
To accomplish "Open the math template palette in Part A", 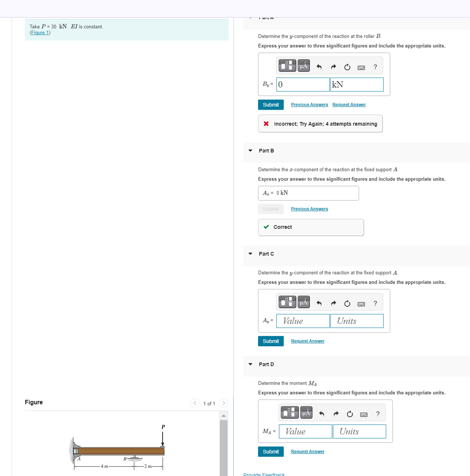I will pyautogui.click(x=287, y=66).
